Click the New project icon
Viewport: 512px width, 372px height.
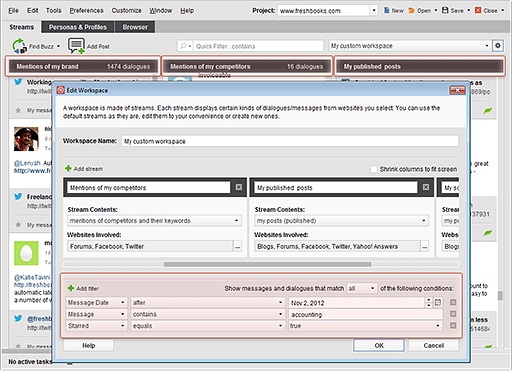(387, 11)
